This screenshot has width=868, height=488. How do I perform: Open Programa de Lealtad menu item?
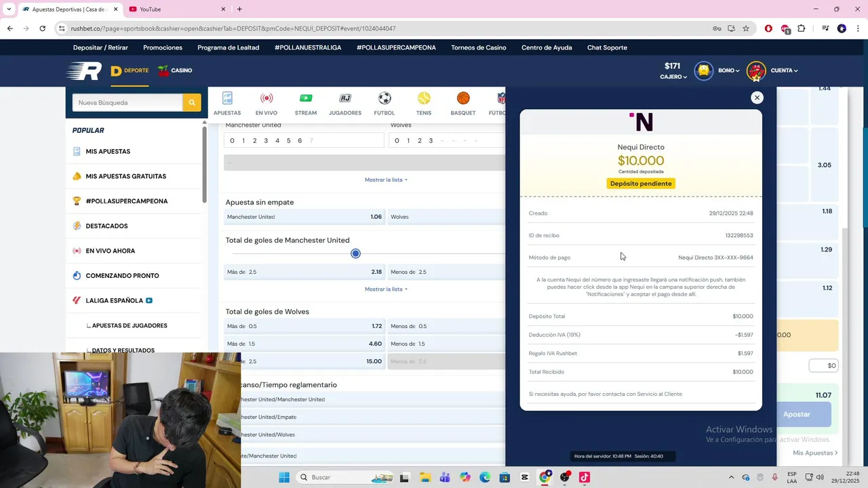(x=229, y=47)
